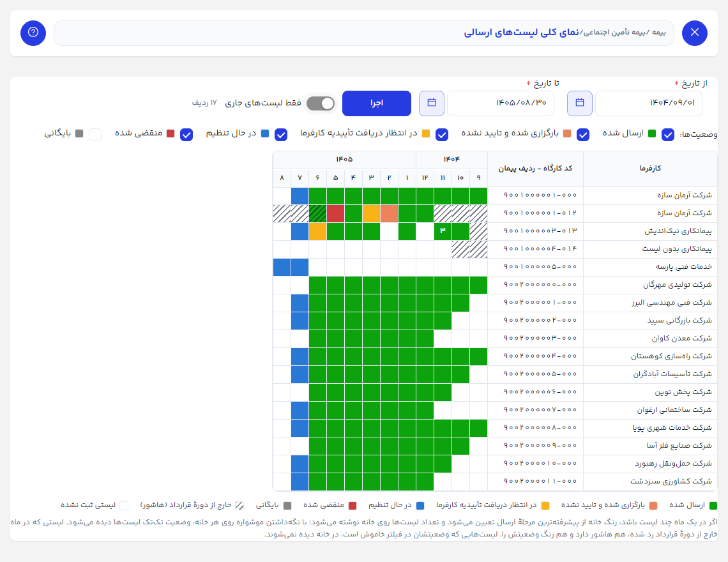This screenshot has width=728, height=562.
Task: Select employer شرکت صنایع فلز آسا
Action: tap(679, 446)
